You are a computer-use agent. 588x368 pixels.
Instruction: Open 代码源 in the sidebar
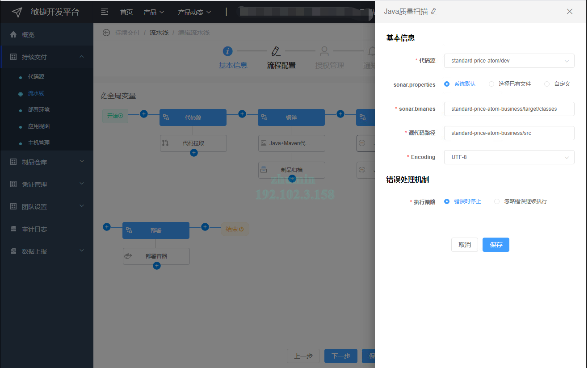pyautogui.click(x=36, y=77)
